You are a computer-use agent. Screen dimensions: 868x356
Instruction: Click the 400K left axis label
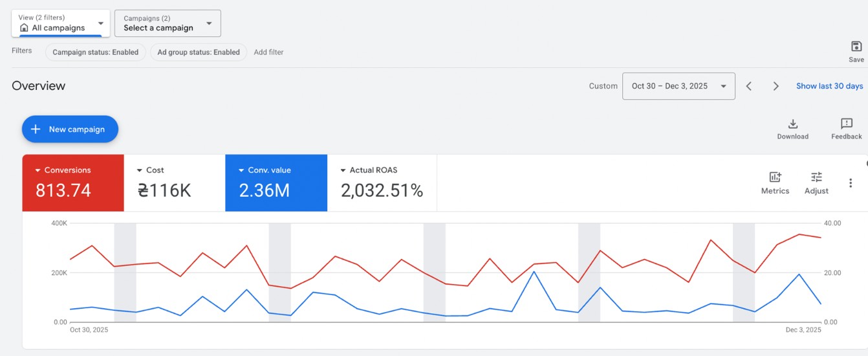pos(59,223)
